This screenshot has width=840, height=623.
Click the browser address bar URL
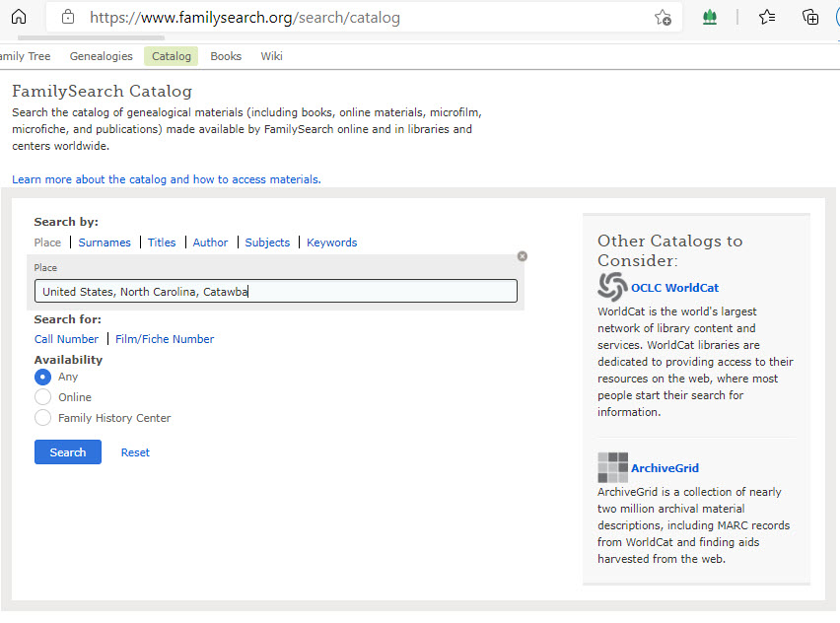point(245,17)
